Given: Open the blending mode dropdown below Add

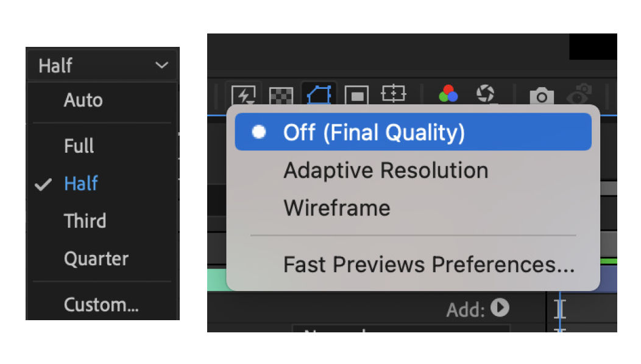Looking at the screenshot, I should tap(400, 329).
